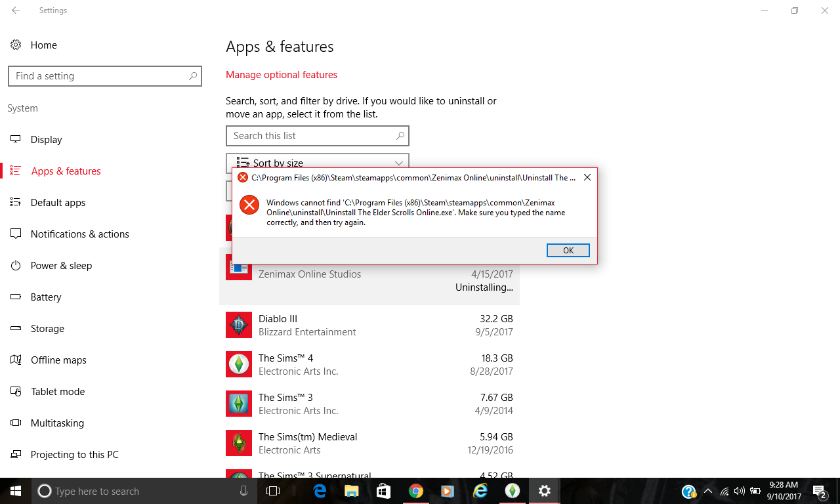Open the volume control in the tray
840x504 pixels.
(x=740, y=491)
